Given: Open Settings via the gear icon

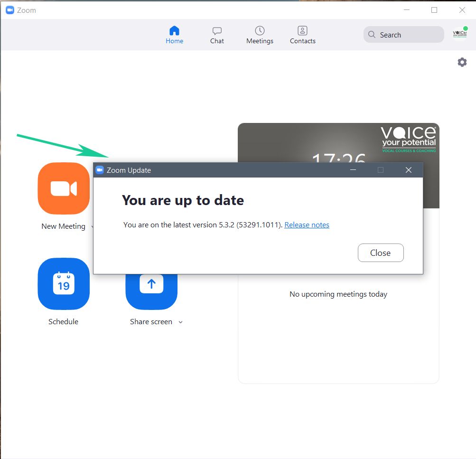Looking at the screenshot, I should 462,62.
